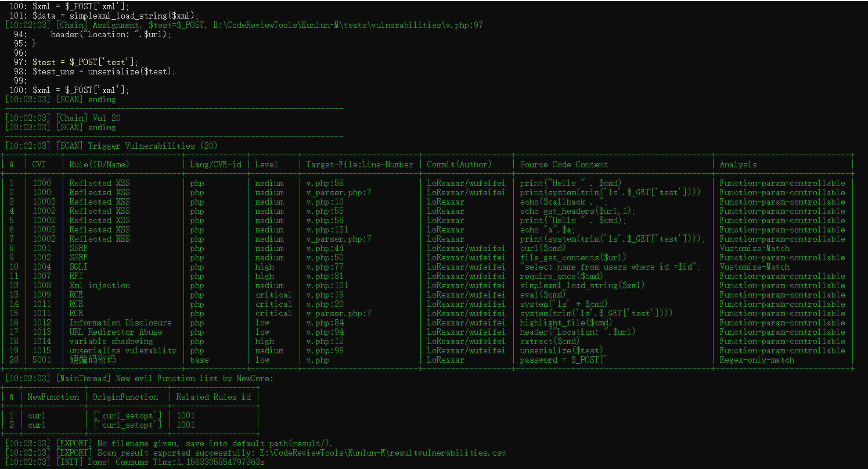The image size is (868, 469).
Task: Select the "Target-File:Line-Number" column header
Action: (x=359, y=164)
